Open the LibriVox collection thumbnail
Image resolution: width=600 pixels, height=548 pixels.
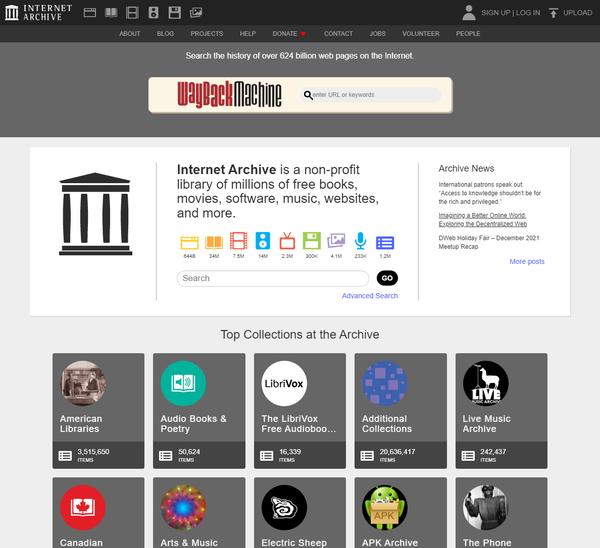[x=284, y=383]
